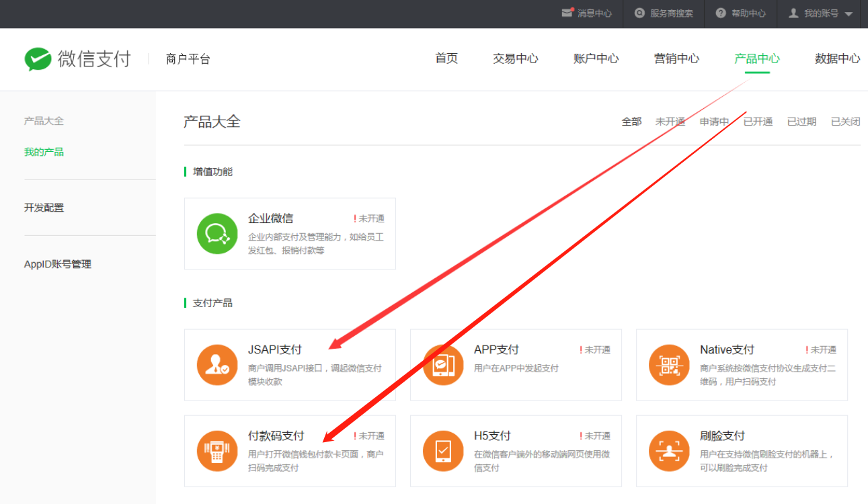Open the 企业微信 product title
Viewport: 868px width, 504px height.
[270, 218]
